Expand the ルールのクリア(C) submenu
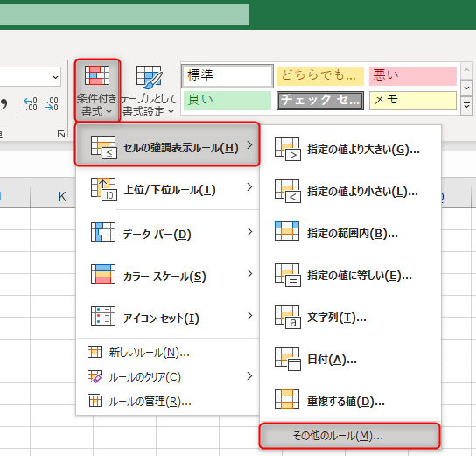Image resolution: width=476 pixels, height=456 pixels. (168, 376)
